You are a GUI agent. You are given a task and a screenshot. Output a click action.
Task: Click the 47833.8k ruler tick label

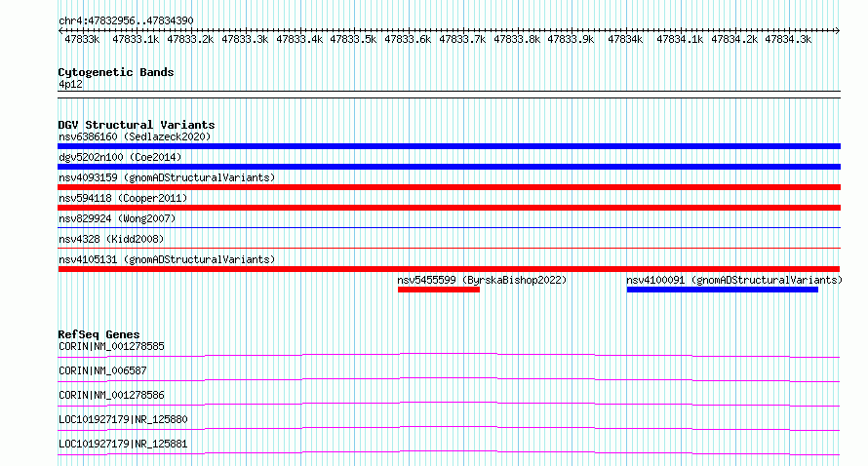(517, 39)
